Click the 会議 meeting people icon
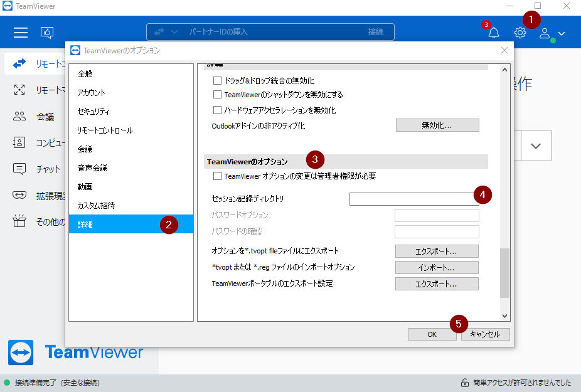The height and width of the screenshot is (392, 581). (x=19, y=116)
